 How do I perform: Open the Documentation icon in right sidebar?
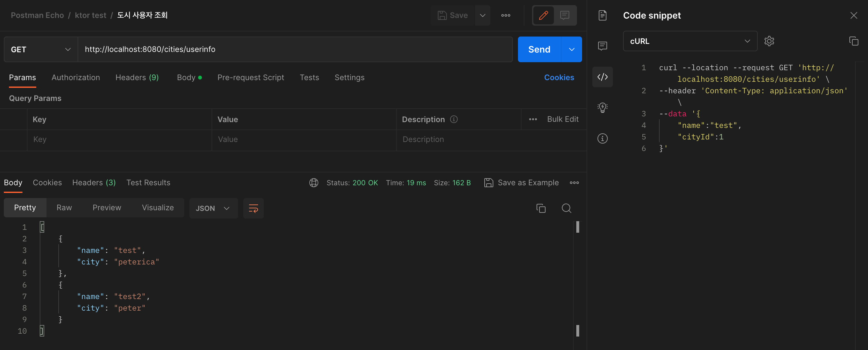point(602,15)
